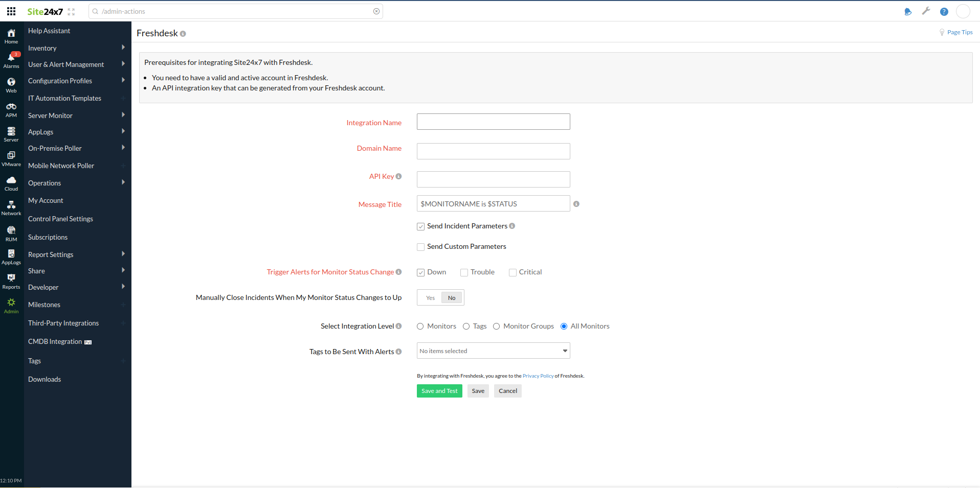Open the Network monitoring section

11,207
